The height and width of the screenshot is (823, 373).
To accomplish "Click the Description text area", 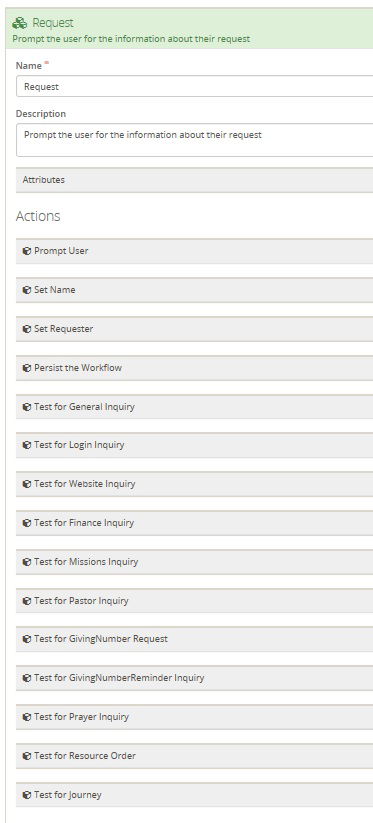I will [194, 140].
